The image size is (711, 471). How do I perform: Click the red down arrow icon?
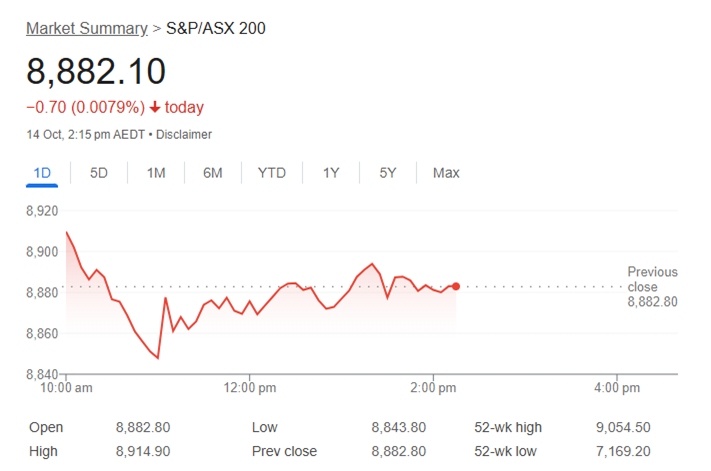155,107
